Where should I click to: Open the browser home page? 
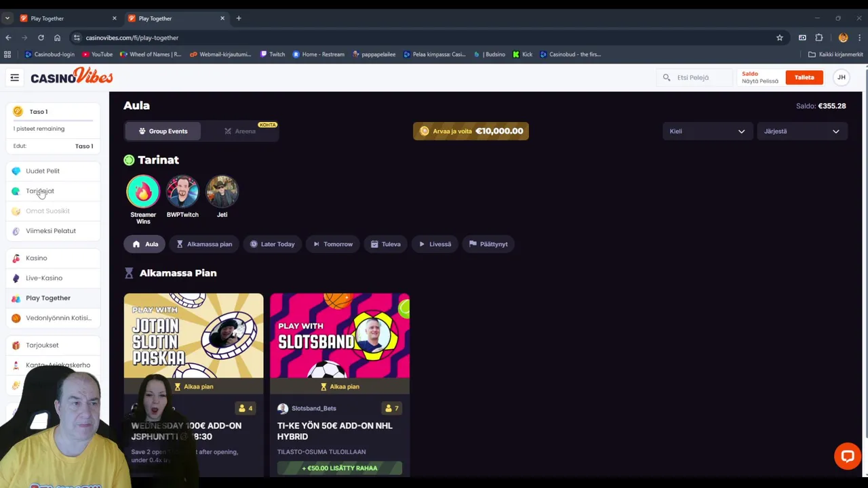coord(57,38)
